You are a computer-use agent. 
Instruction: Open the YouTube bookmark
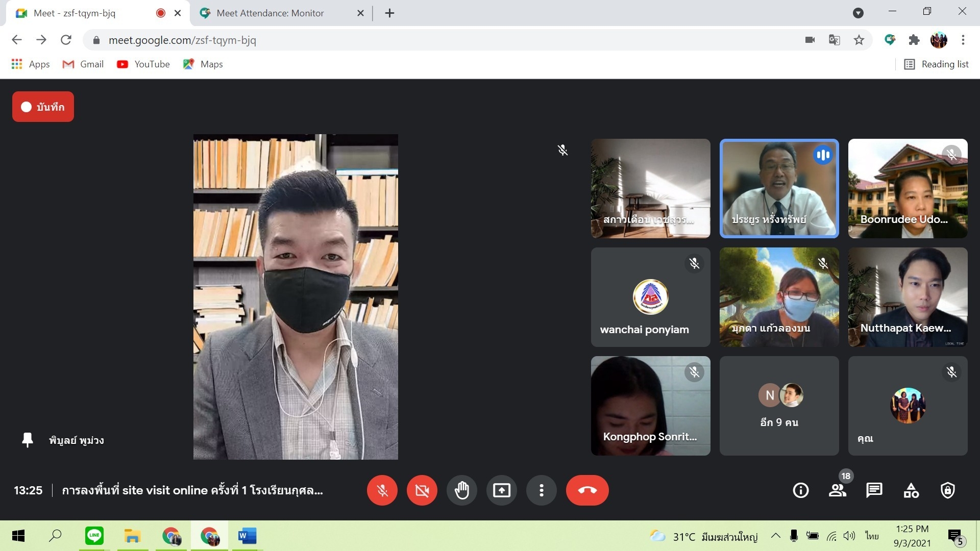[143, 64]
